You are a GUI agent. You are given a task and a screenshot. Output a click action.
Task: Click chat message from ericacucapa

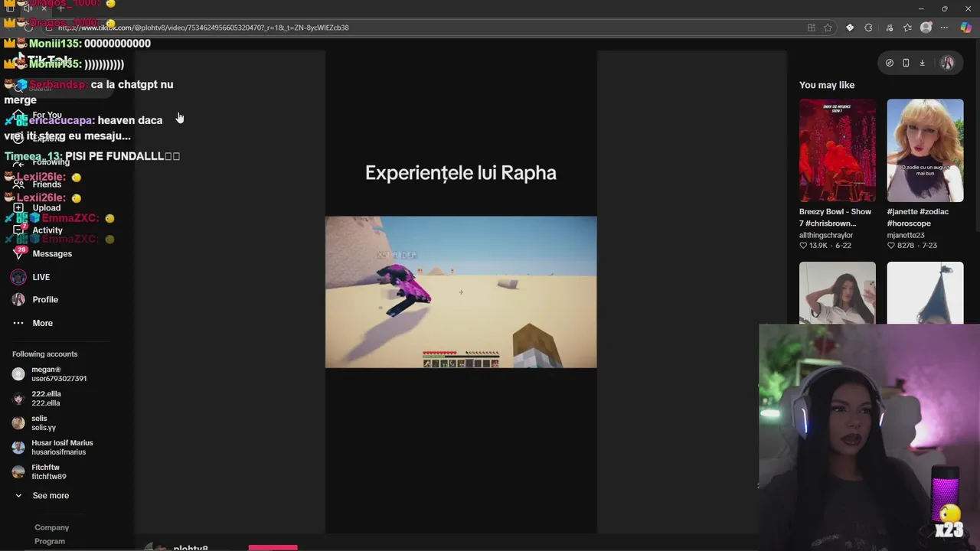click(83, 128)
